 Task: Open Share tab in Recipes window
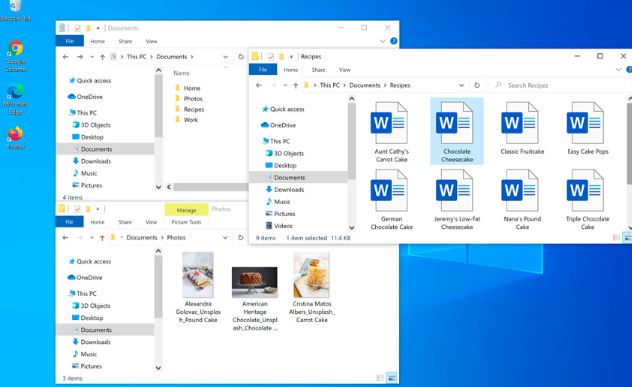pyautogui.click(x=318, y=70)
